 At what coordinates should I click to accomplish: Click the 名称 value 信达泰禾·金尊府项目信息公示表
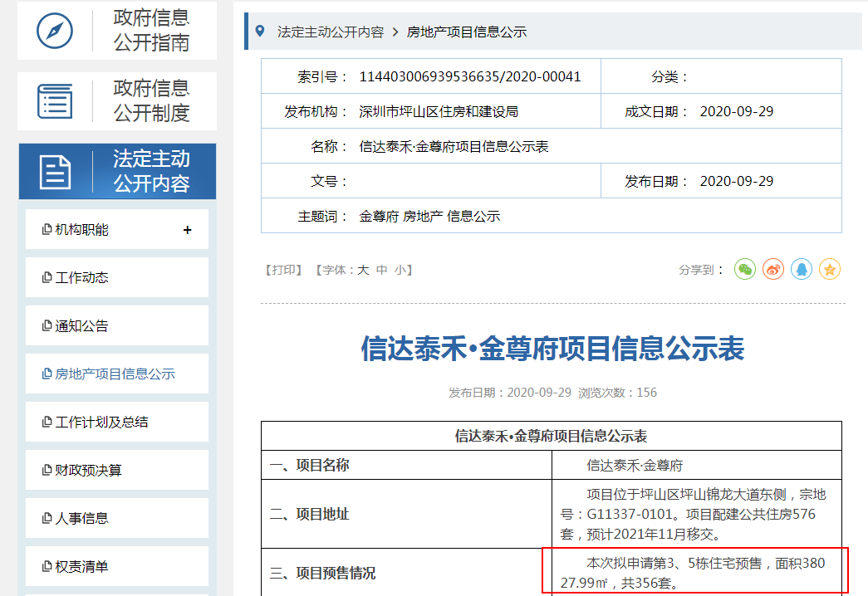tap(454, 147)
